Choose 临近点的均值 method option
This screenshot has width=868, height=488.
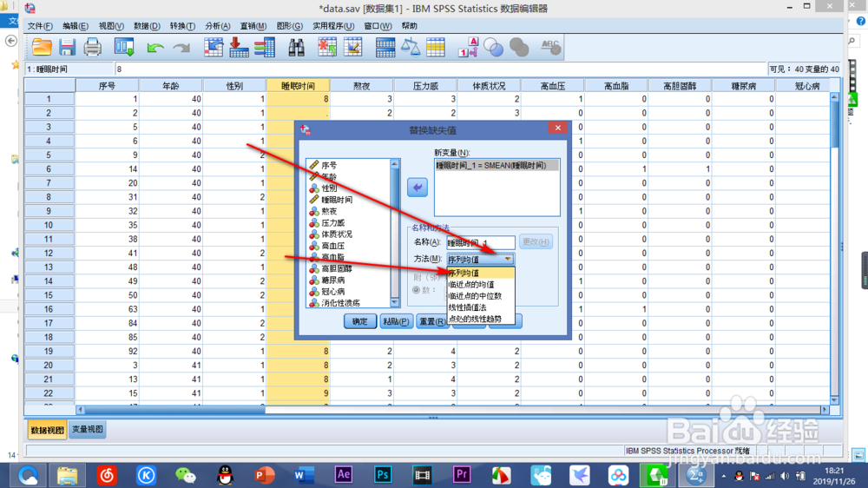pyautogui.click(x=481, y=284)
